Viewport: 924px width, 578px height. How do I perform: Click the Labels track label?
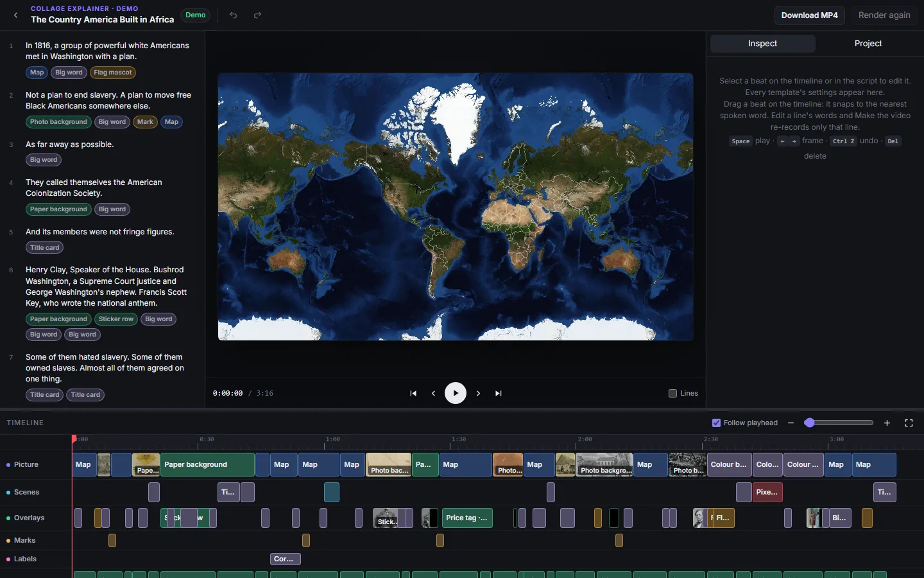(25, 559)
